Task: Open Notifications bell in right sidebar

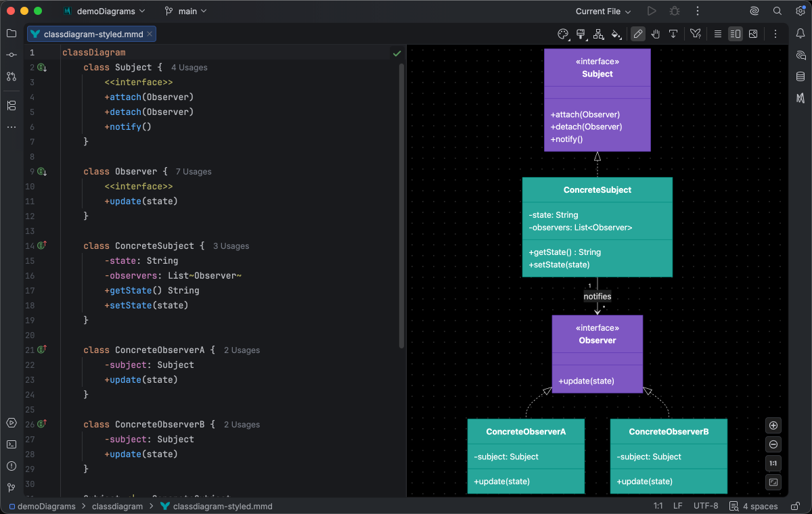Action: 800,33
